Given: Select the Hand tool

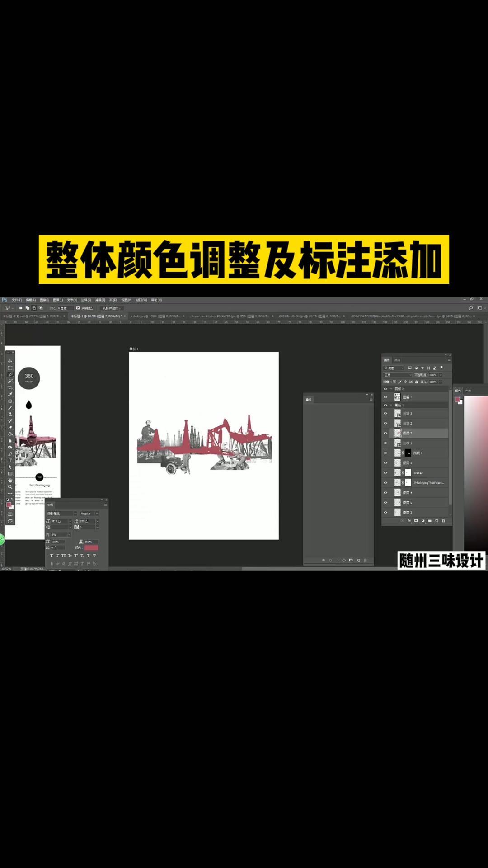Looking at the screenshot, I should tap(10, 480).
